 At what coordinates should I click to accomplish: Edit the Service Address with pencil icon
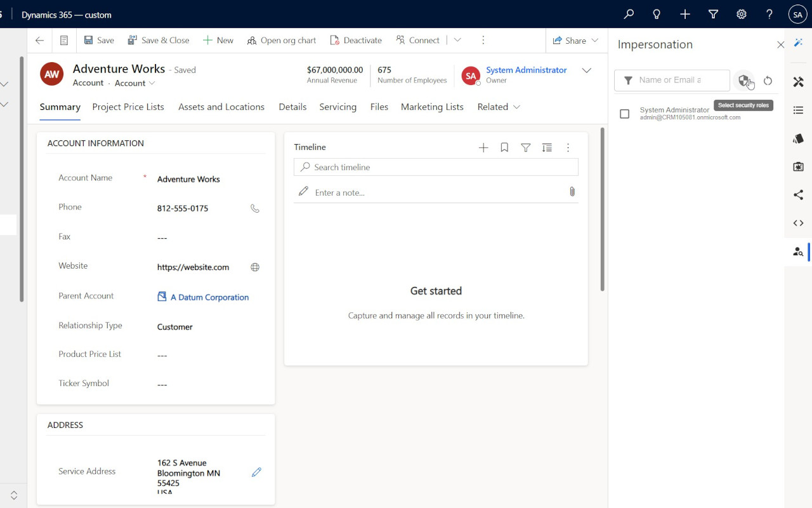[256, 472]
